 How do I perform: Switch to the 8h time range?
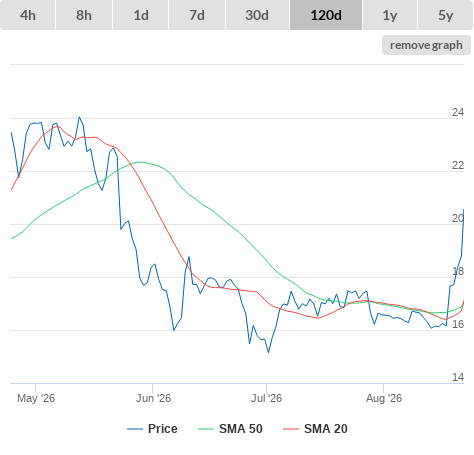coord(84,15)
